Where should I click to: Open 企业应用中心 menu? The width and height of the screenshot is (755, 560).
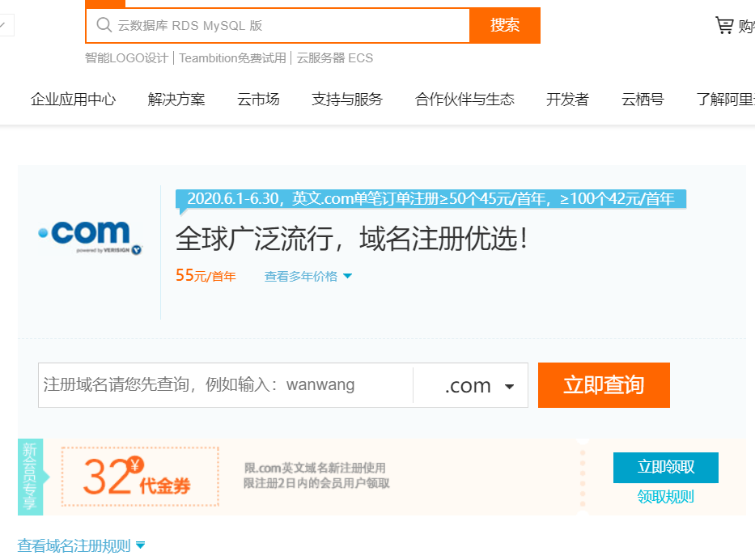coord(73,100)
